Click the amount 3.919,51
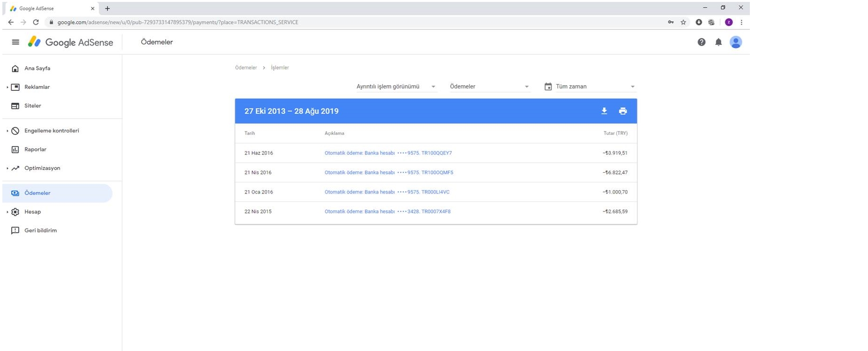Viewport: 868px width, 351px height. [x=615, y=153]
